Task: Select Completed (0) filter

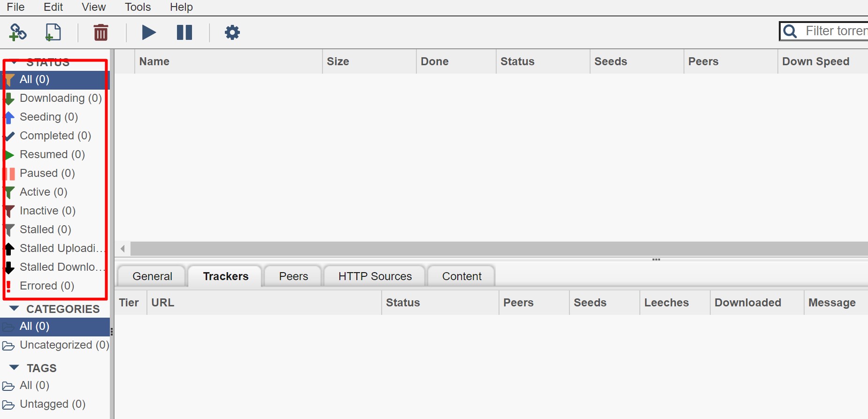Action: [x=55, y=136]
